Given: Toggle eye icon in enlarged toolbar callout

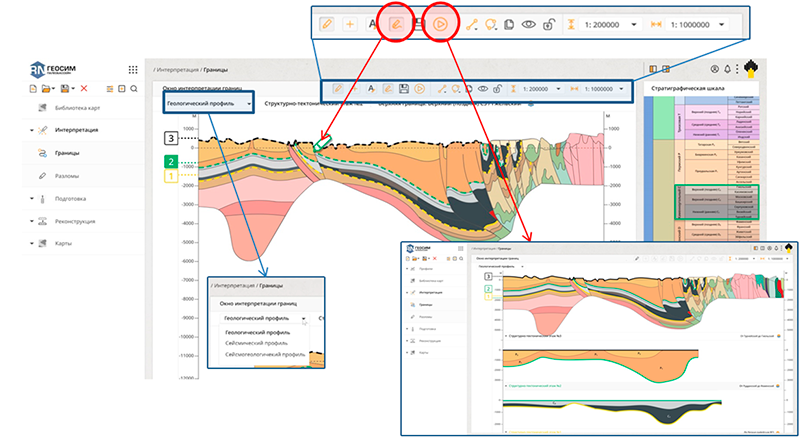Looking at the screenshot, I should click(529, 24).
